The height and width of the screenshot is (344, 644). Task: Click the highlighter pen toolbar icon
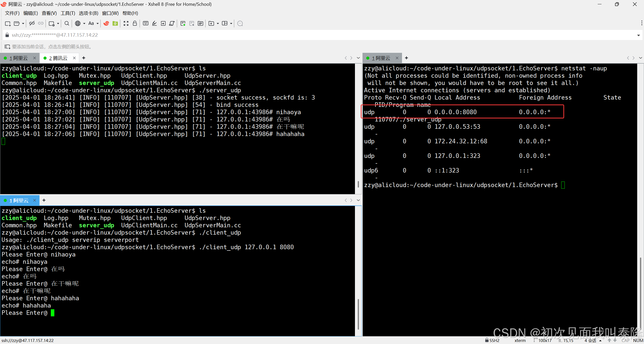click(154, 23)
